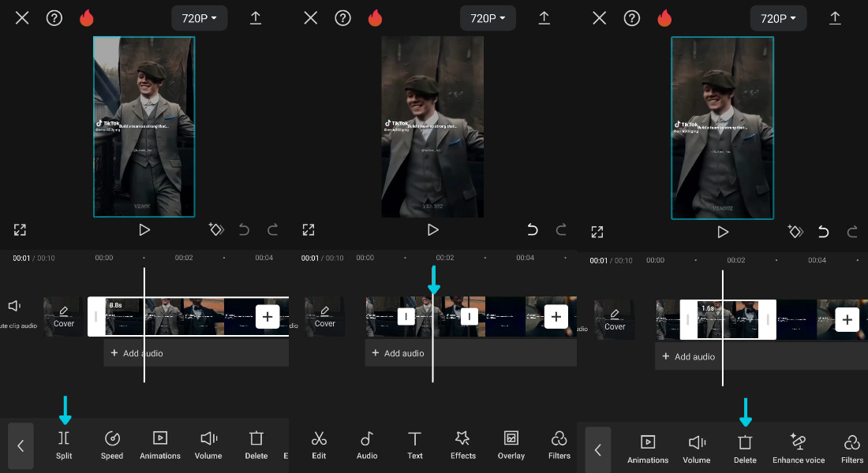Image resolution: width=868 pixels, height=473 pixels.
Task: Select the 1.6s clip in right timeline
Action: (728, 320)
